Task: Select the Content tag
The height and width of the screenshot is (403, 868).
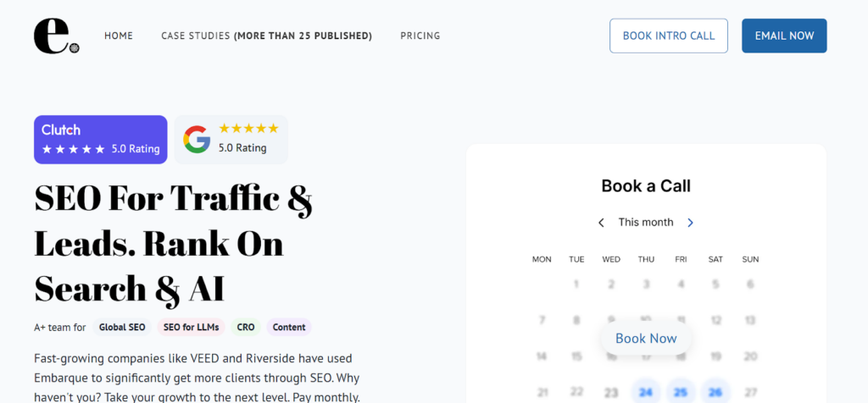Action: click(x=289, y=327)
